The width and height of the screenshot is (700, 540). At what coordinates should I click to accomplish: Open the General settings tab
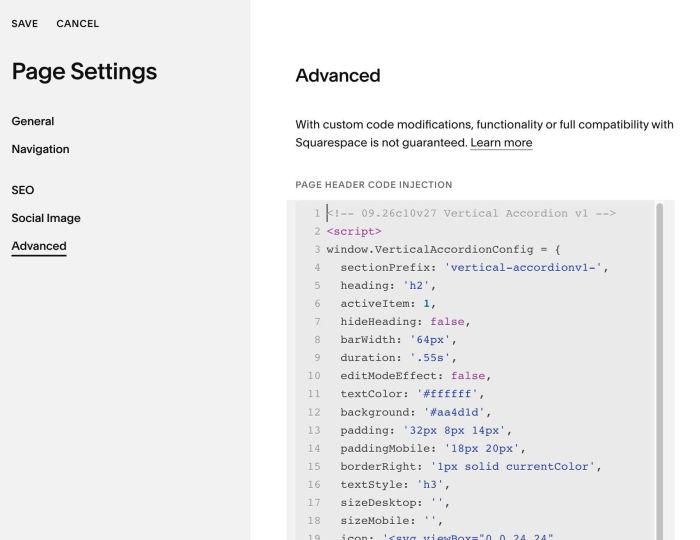33,121
